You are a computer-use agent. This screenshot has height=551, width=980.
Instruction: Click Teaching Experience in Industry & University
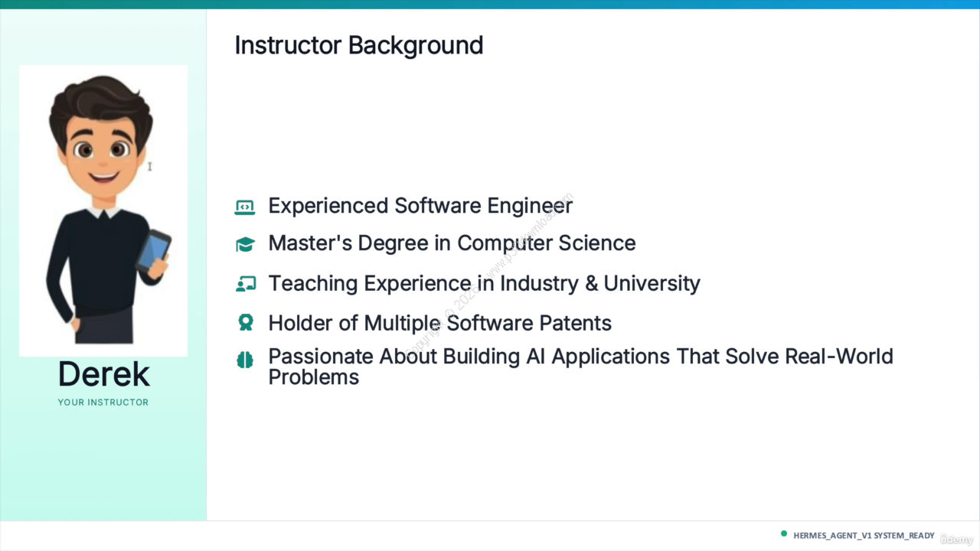click(484, 283)
